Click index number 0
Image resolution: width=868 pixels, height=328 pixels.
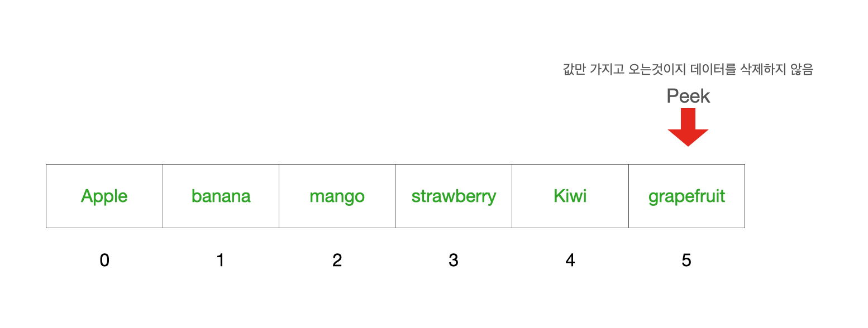point(104,260)
